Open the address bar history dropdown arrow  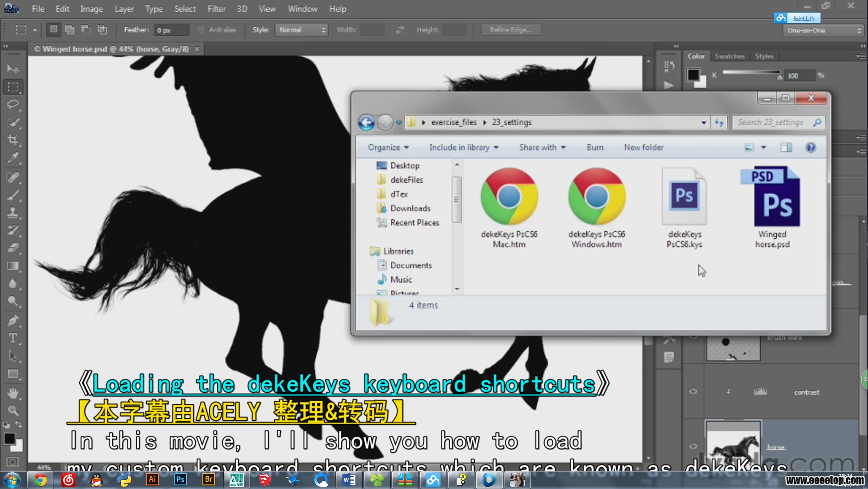pyautogui.click(x=704, y=123)
